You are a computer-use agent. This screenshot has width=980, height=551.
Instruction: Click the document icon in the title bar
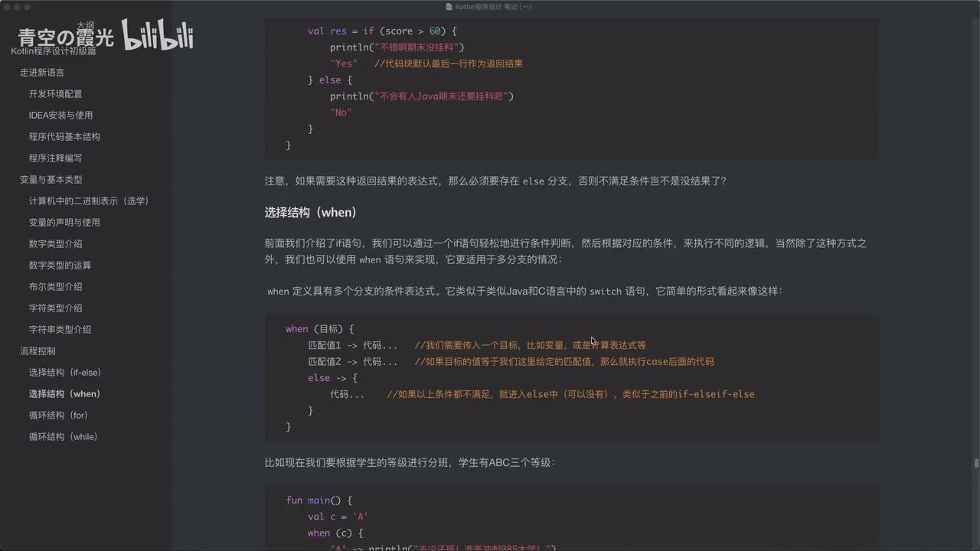[449, 7]
